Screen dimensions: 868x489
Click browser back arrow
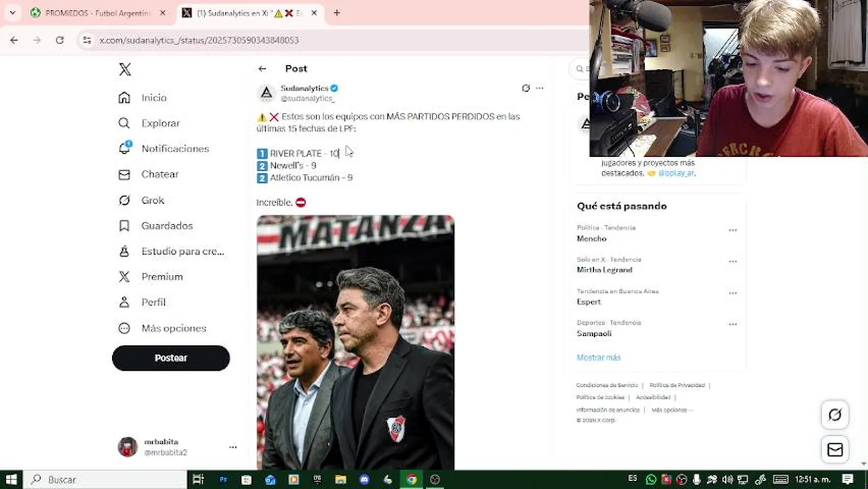click(x=14, y=40)
